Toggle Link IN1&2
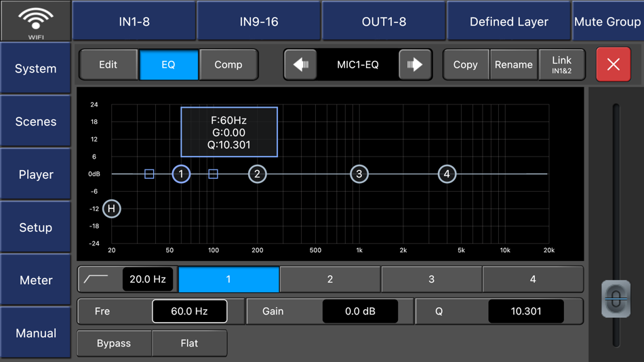Screen dimensions: 644x362 click(x=562, y=64)
